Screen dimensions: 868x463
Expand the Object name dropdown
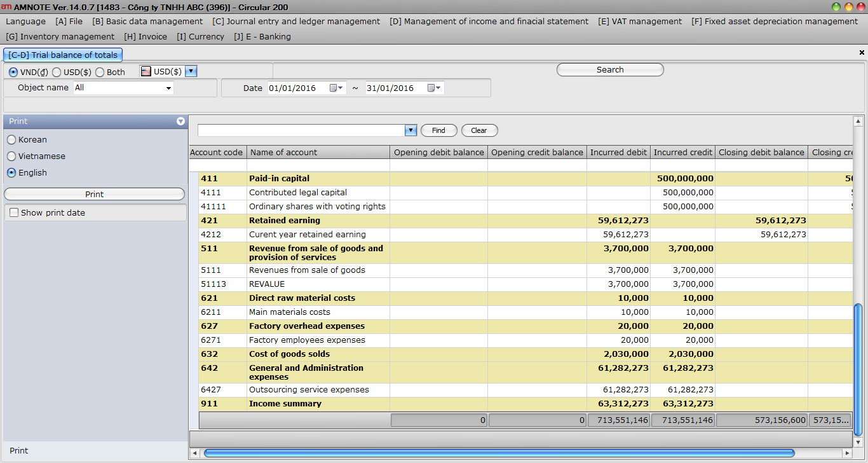(x=168, y=88)
